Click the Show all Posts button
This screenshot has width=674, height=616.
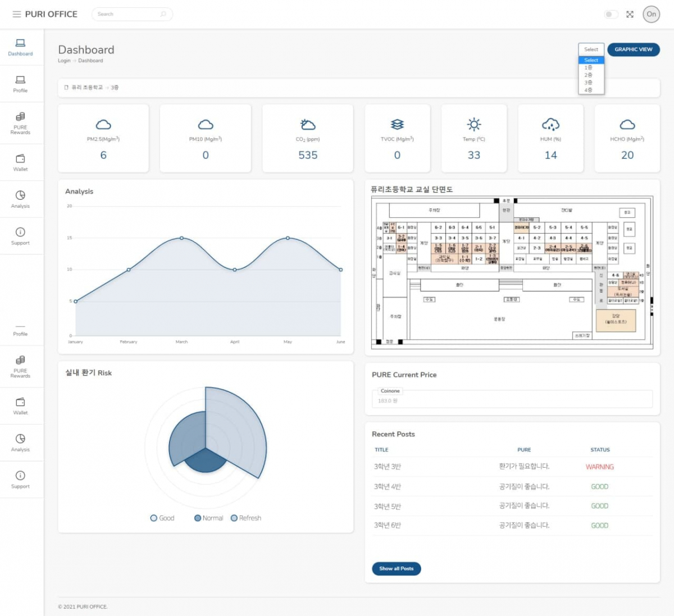(396, 568)
